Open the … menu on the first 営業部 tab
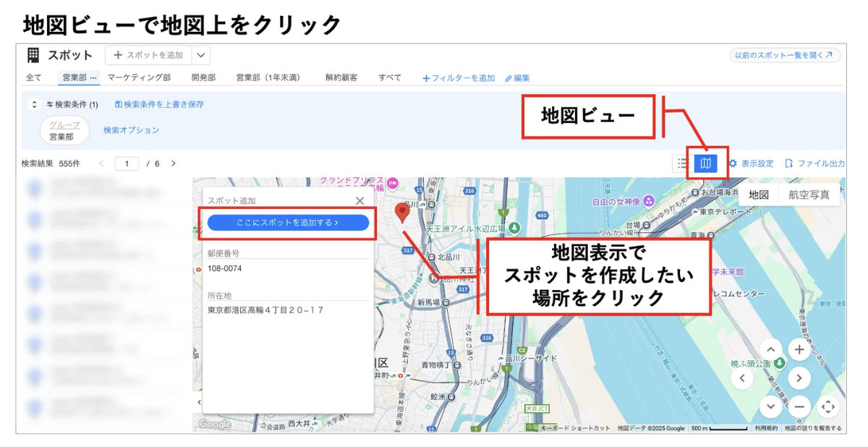Screen dimensions: 868x447 click(93, 77)
